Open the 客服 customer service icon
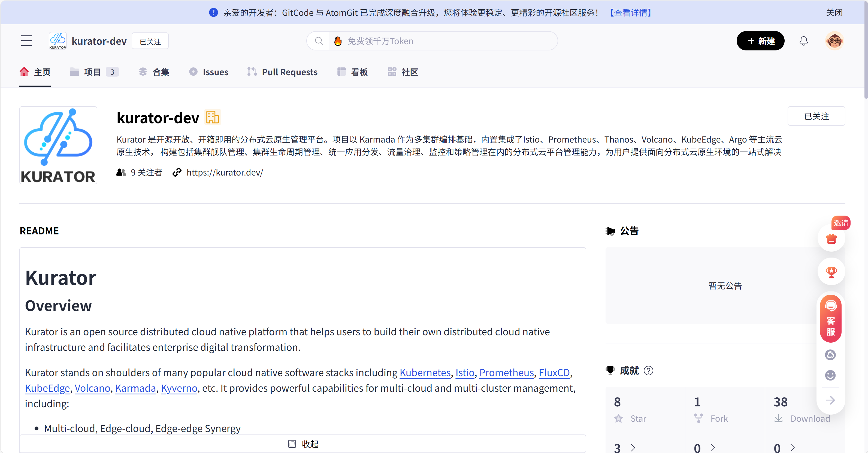The width and height of the screenshot is (868, 453). pyautogui.click(x=831, y=319)
